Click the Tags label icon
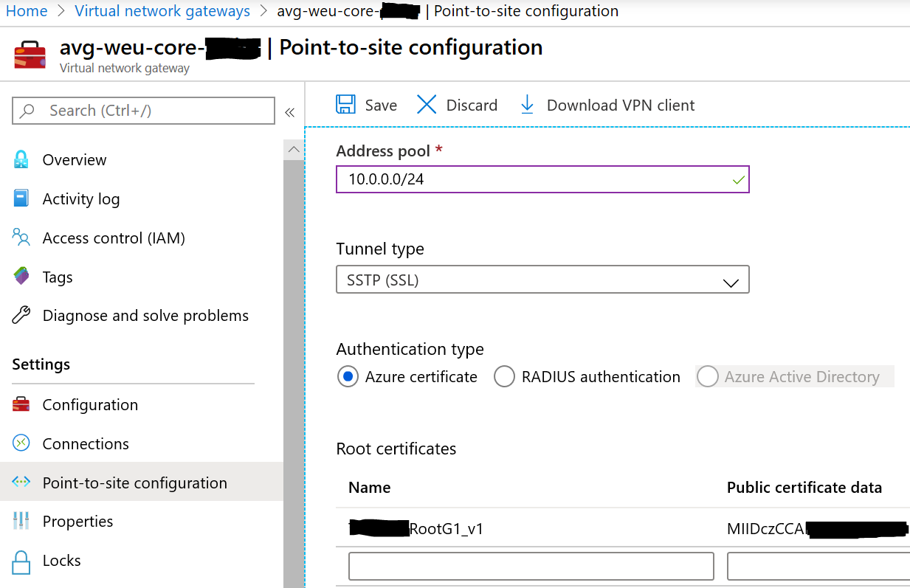The image size is (910, 588). point(21,277)
